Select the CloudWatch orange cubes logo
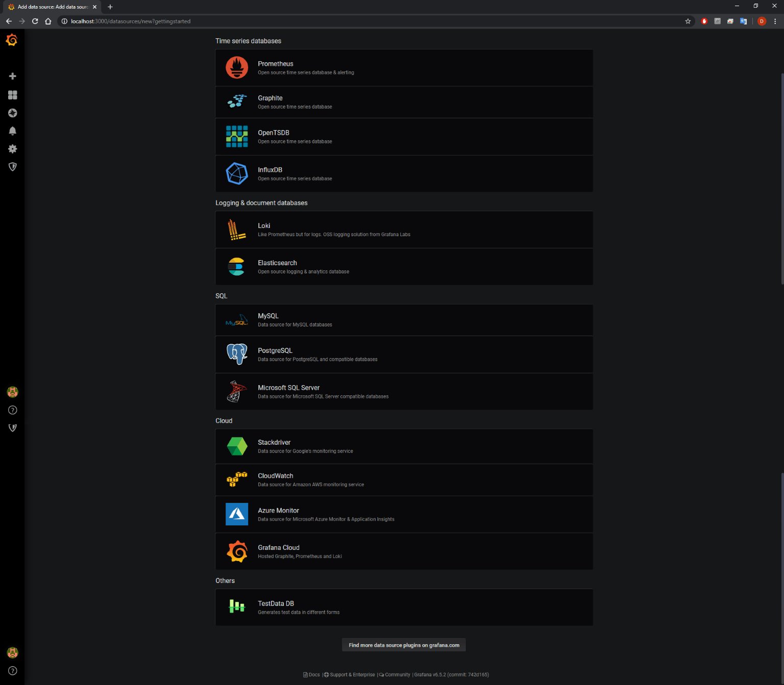This screenshot has width=784, height=685. 237,479
